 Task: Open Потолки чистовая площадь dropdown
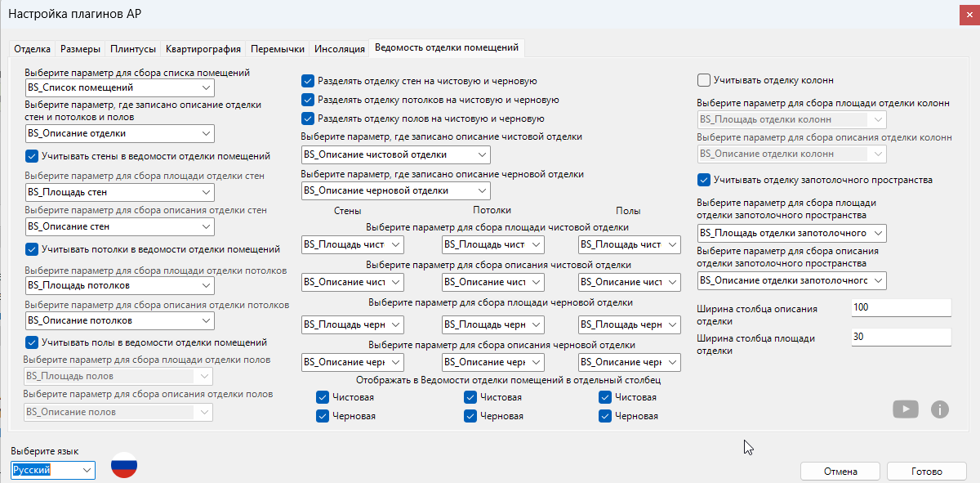pos(492,244)
